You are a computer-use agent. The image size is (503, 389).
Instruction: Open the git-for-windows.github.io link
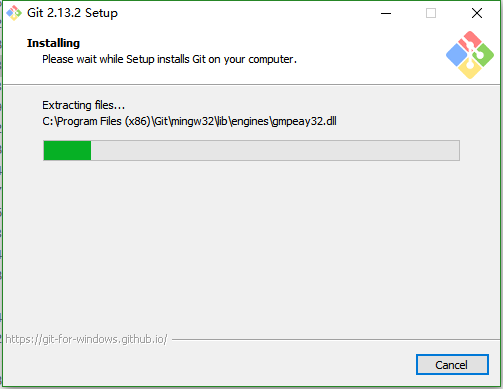[x=86, y=339]
